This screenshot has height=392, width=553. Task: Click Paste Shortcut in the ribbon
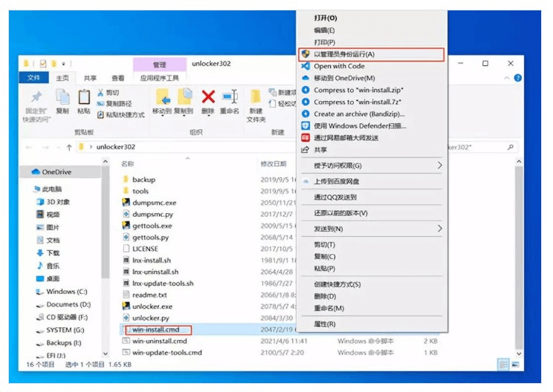[x=120, y=115]
